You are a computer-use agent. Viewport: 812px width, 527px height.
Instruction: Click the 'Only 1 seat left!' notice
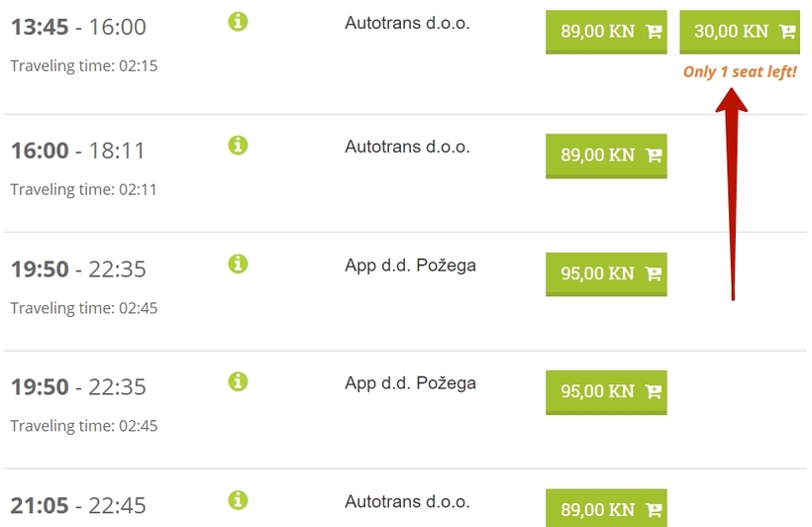(740, 71)
